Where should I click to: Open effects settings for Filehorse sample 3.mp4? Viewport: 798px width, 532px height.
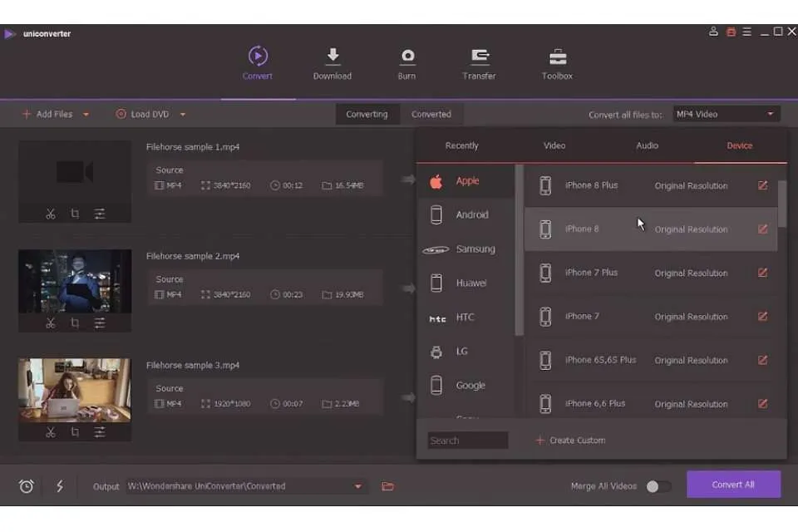tap(100, 432)
